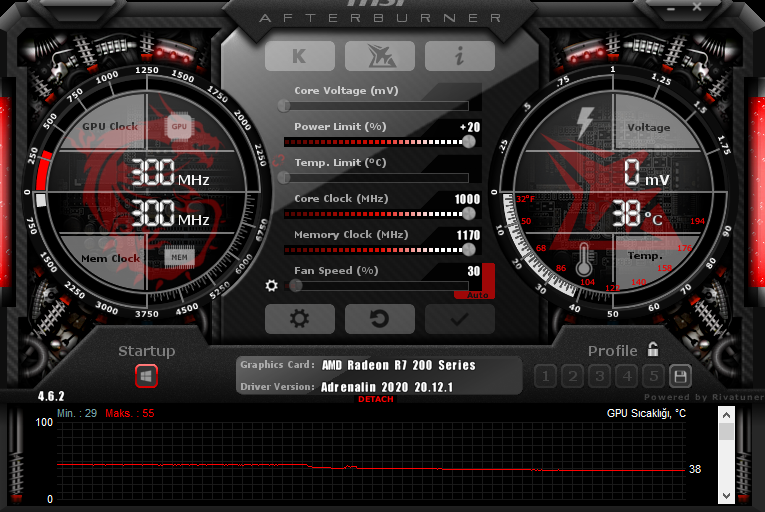The width and height of the screenshot is (765, 512).
Task: Click the Core Clock value 1000
Action: click(467, 199)
